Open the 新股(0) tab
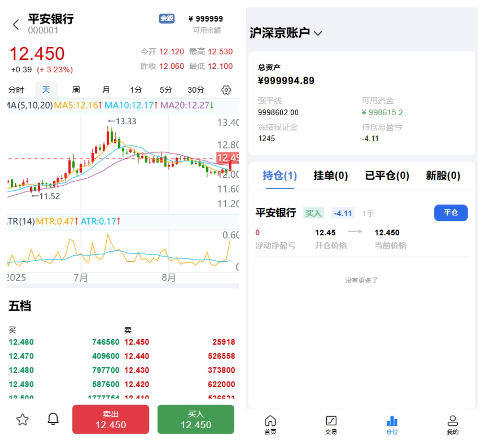The height and width of the screenshot is (448, 485). (x=443, y=175)
